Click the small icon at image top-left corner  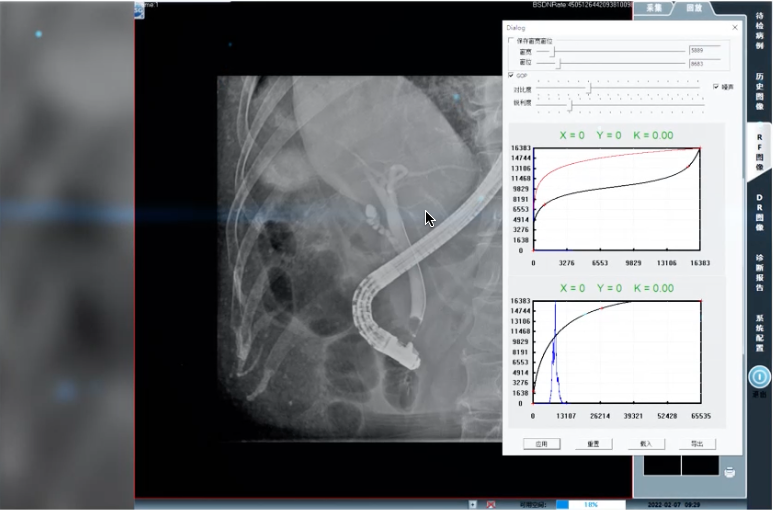click(x=140, y=12)
